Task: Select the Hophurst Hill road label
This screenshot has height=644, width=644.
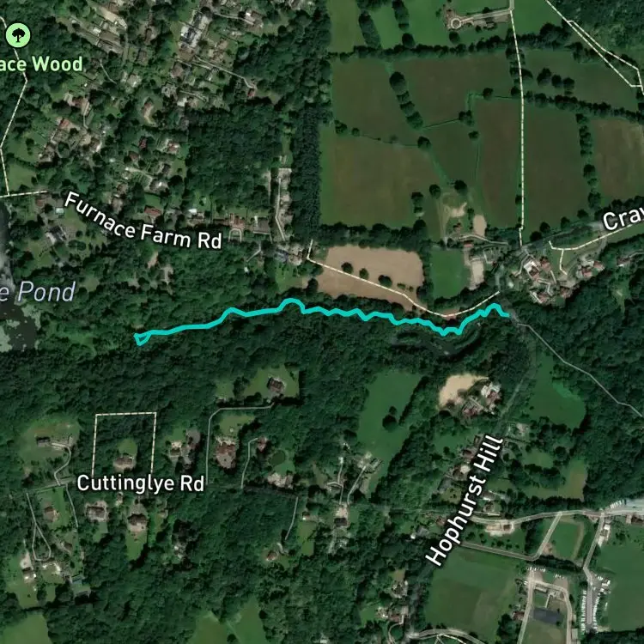Action: [465, 501]
